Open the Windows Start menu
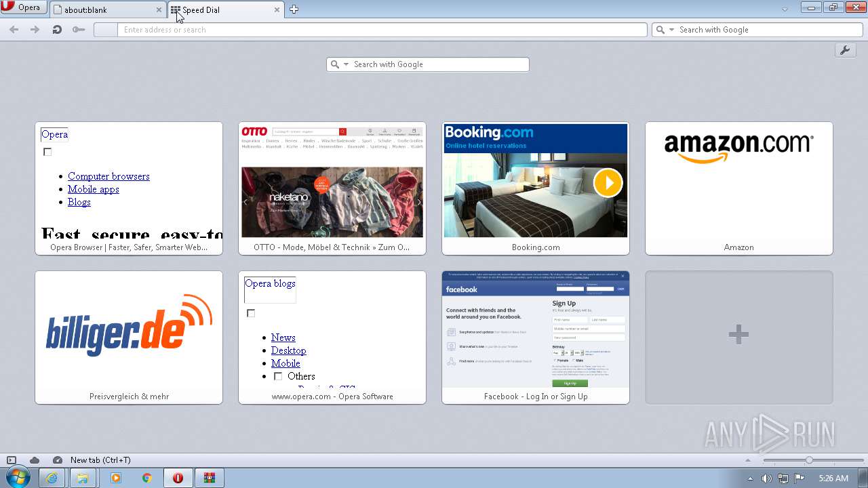 click(18, 478)
